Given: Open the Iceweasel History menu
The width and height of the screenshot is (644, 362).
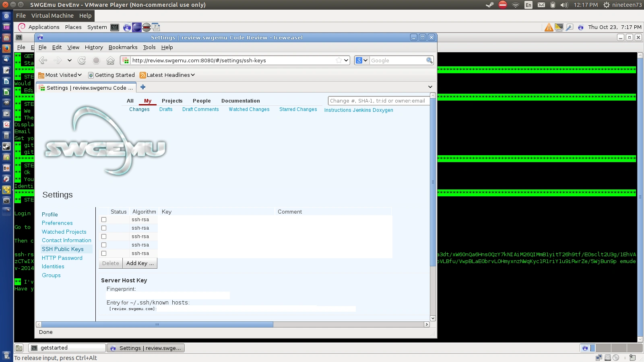Looking at the screenshot, I should coord(94,47).
